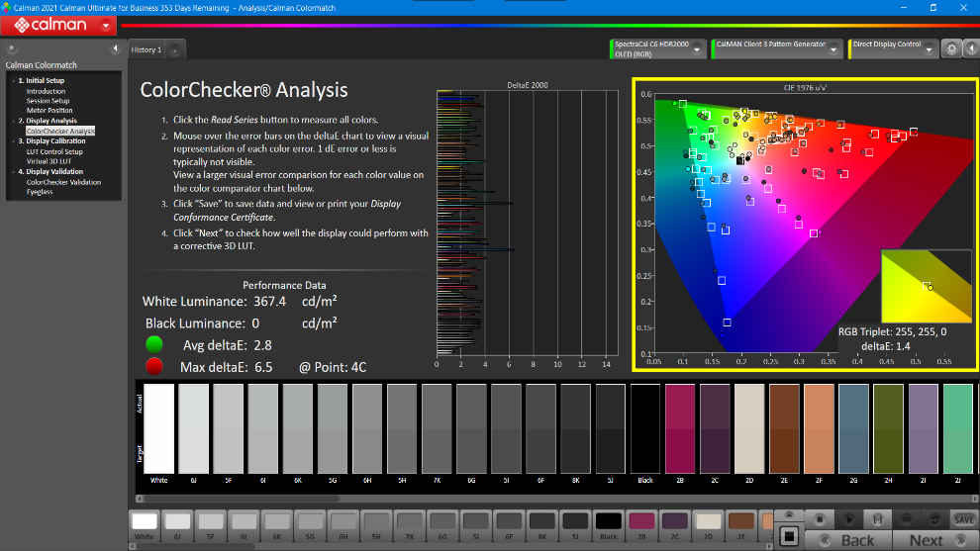Click the M meter icon button

point(877,519)
